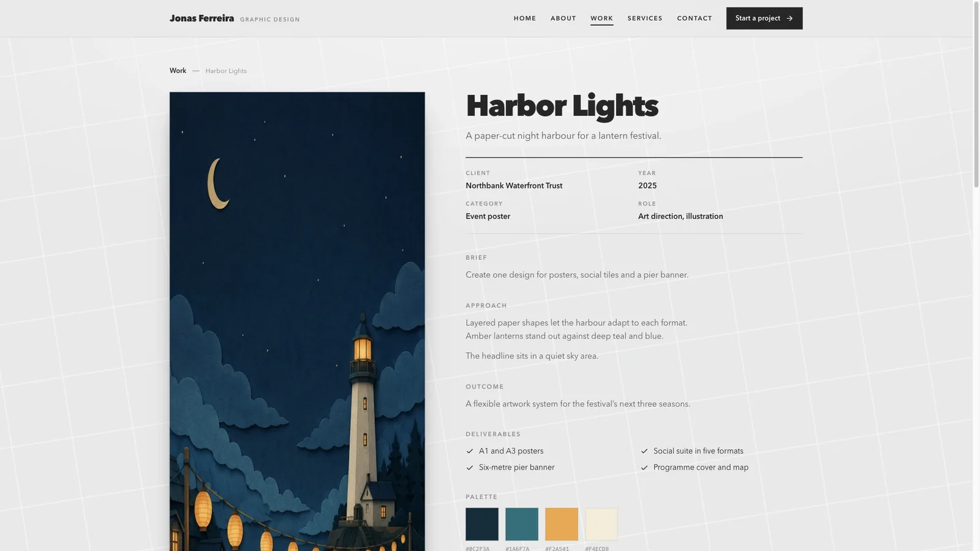Select the dark navy #0C2F3A swatch
980x551 pixels.
tap(482, 524)
